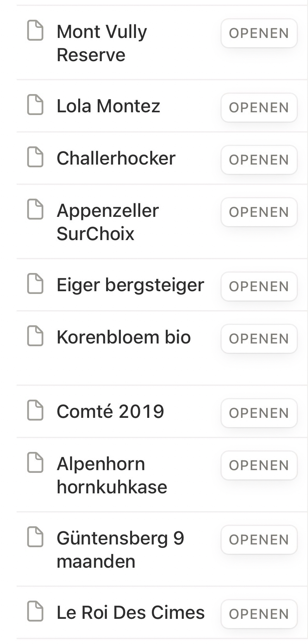
Task: Click the document icon for Le Roi Des Cimes
Action: [x=35, y=612]
